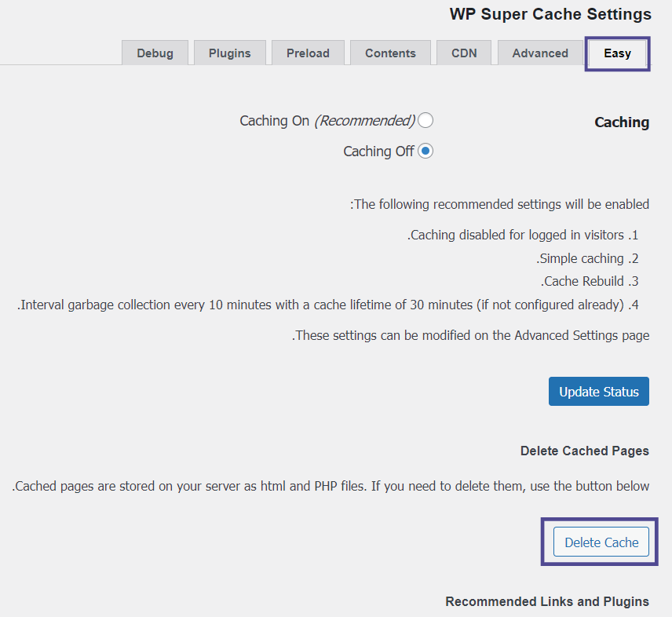The height and width of the screenshot is (617, 672).
Task: Open the Advanced settings tab
Action: (540, 53)
